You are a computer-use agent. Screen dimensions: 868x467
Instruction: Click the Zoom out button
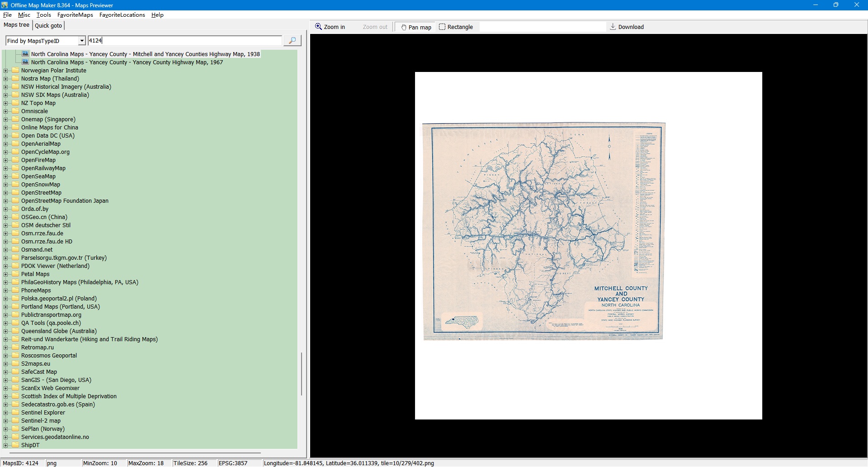coord(375,27)
